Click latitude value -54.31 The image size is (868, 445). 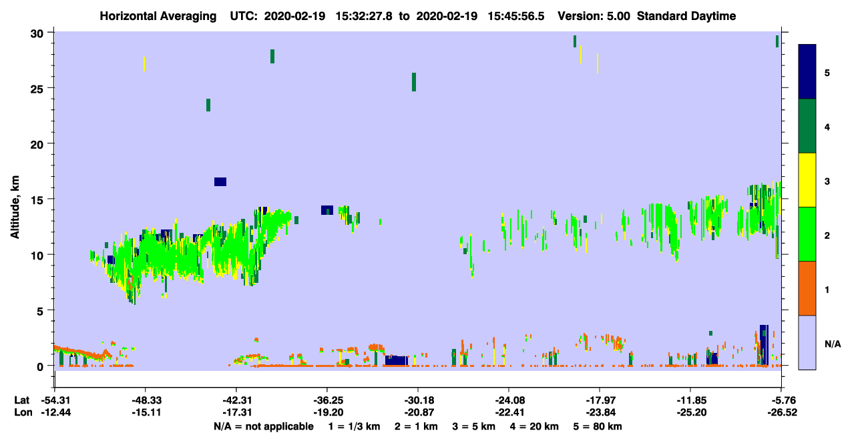pos(54,400)
